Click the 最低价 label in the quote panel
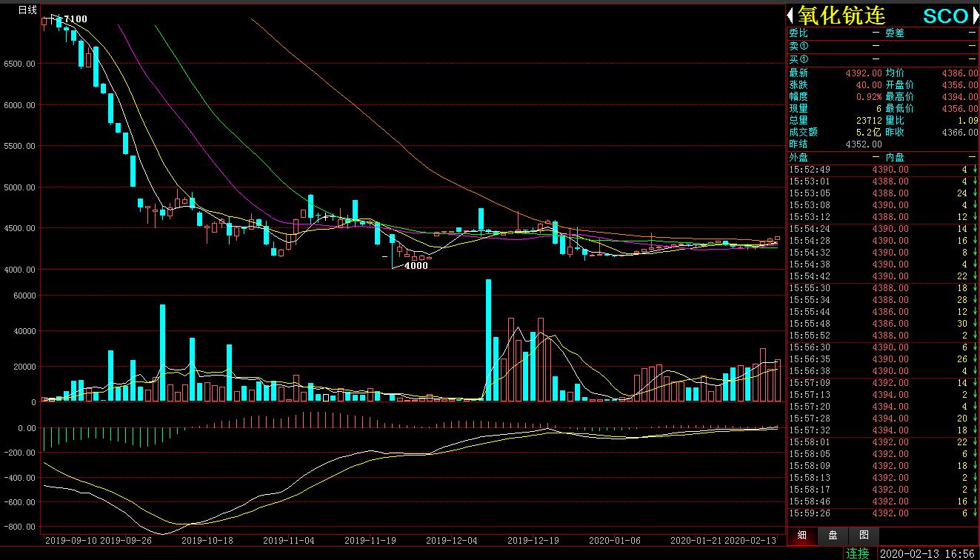980x560 pixels. pyautogui.click(x=900, y=109)
